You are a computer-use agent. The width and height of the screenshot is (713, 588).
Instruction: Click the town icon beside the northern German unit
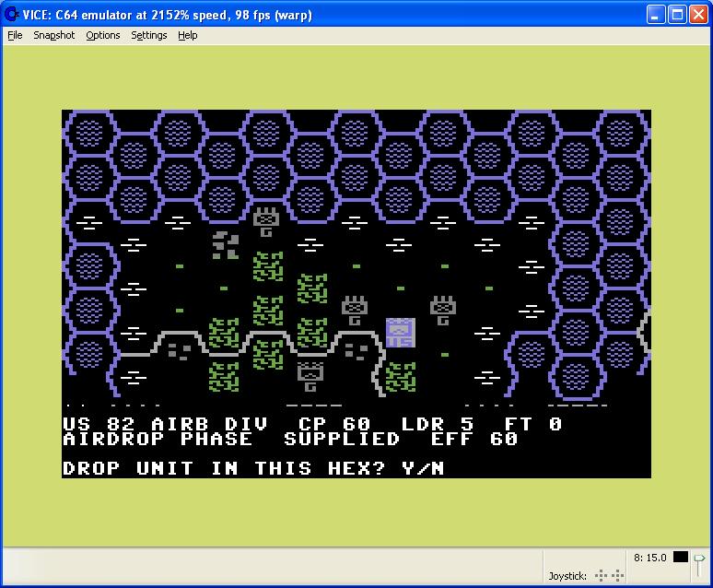coord(225,245)
